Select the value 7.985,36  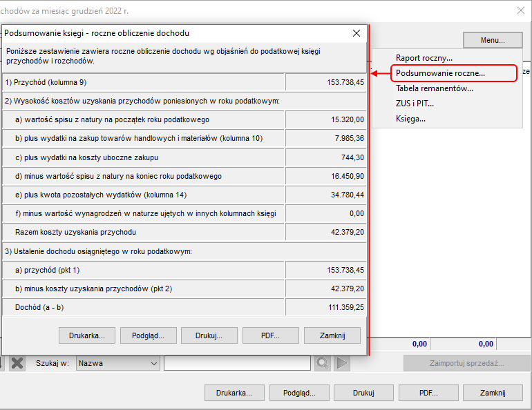(x=349, y=138)
